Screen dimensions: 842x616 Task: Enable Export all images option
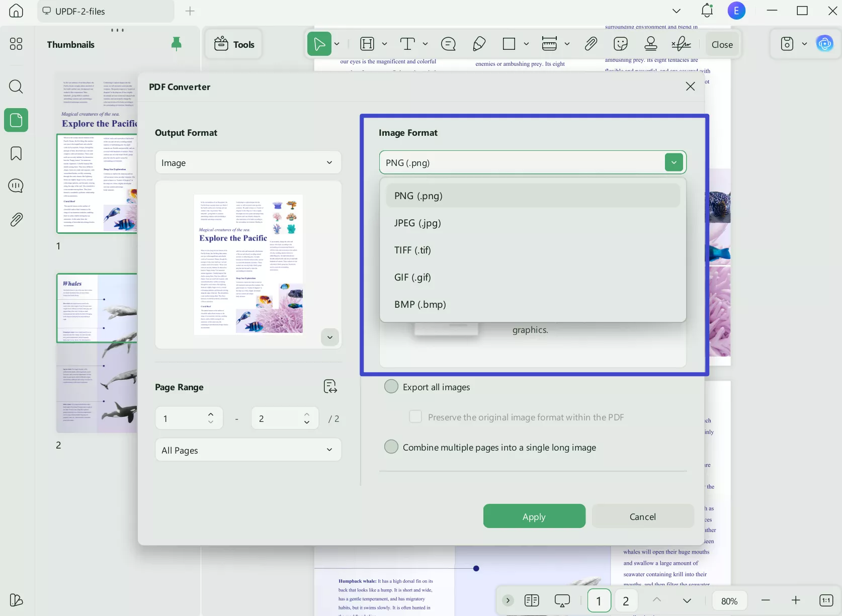click(x=391, y=386)
